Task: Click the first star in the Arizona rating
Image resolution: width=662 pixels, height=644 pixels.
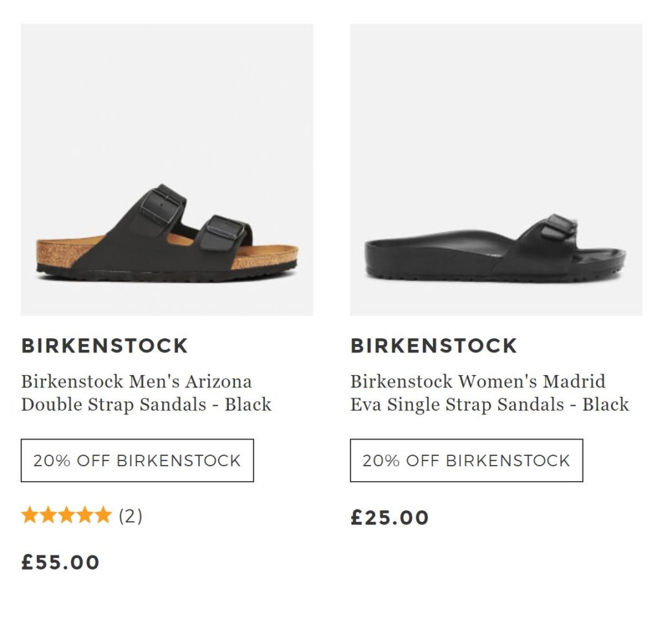Action: pyautogui.click(x=30, y=515)
